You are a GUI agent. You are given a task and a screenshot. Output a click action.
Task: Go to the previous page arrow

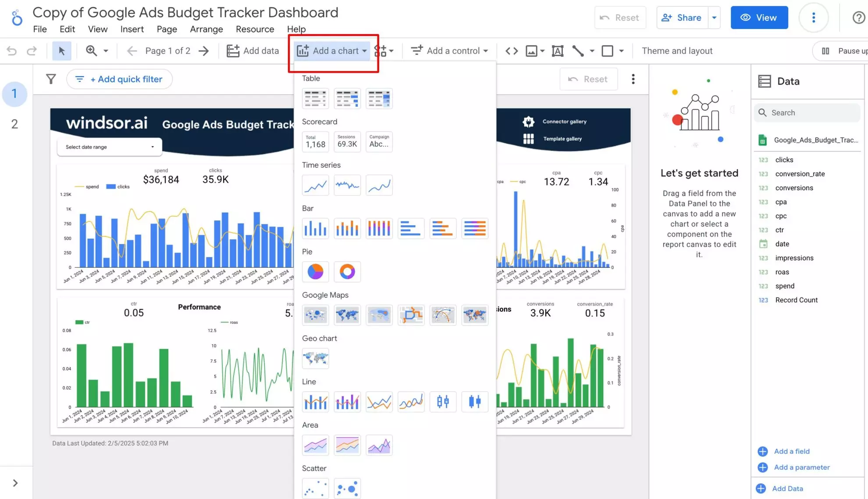click(x=132, y=51)
